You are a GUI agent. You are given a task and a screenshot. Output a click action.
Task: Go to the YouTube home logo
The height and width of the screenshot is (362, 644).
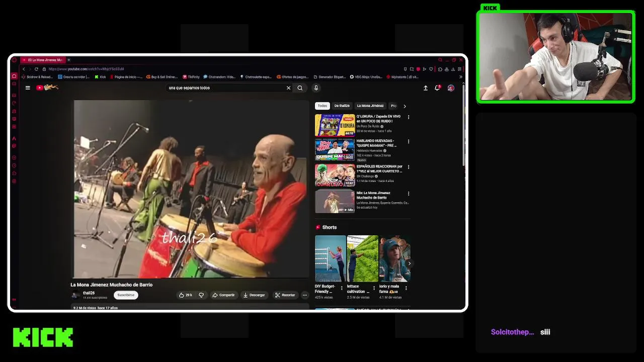(47, 87)
